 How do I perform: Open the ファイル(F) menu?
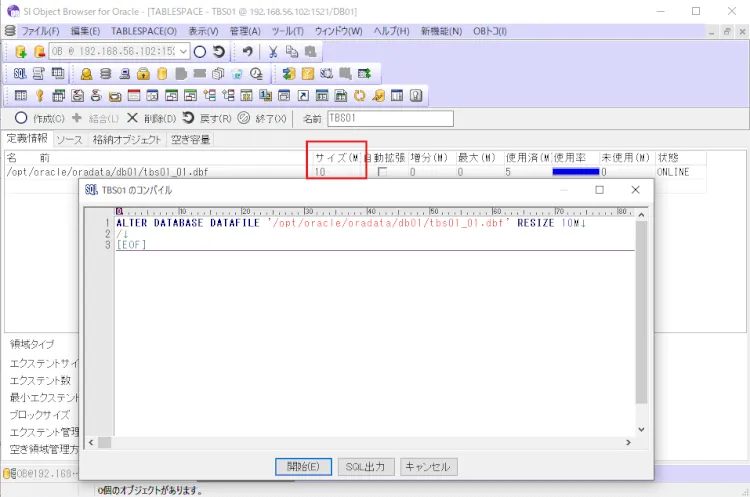coord(40,31)
